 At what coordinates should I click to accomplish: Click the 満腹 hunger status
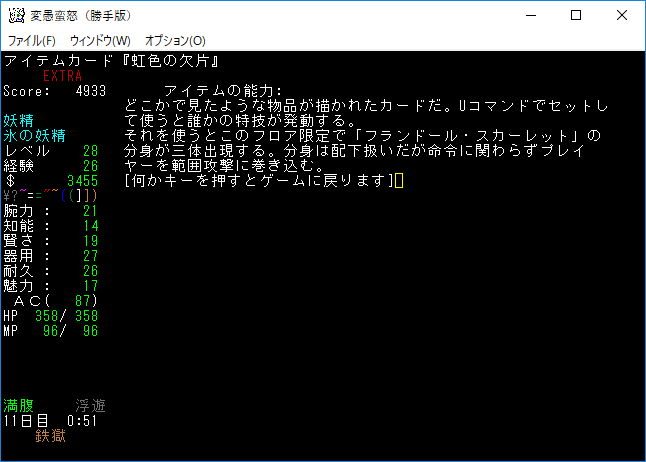(19, 406)
